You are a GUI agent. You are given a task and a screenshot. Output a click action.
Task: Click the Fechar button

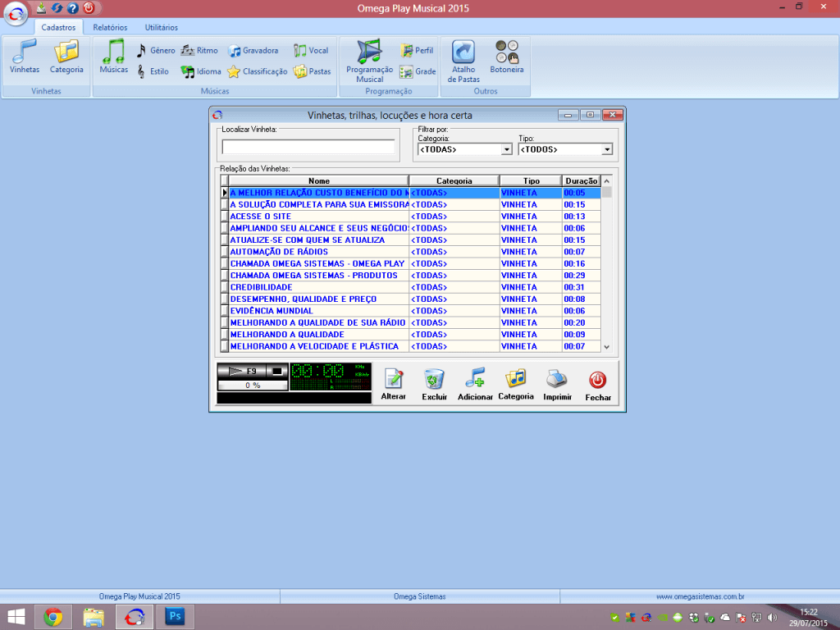point(598,384)
